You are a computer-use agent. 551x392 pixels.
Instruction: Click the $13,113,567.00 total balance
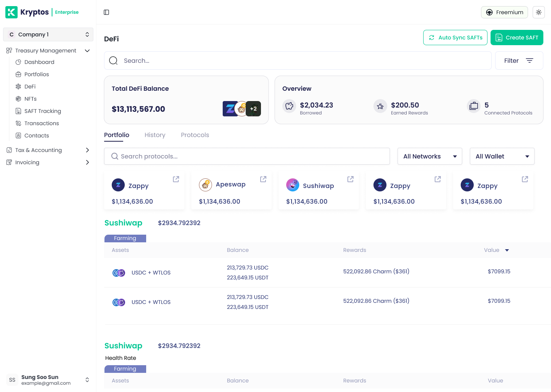(x=139, y=109)
